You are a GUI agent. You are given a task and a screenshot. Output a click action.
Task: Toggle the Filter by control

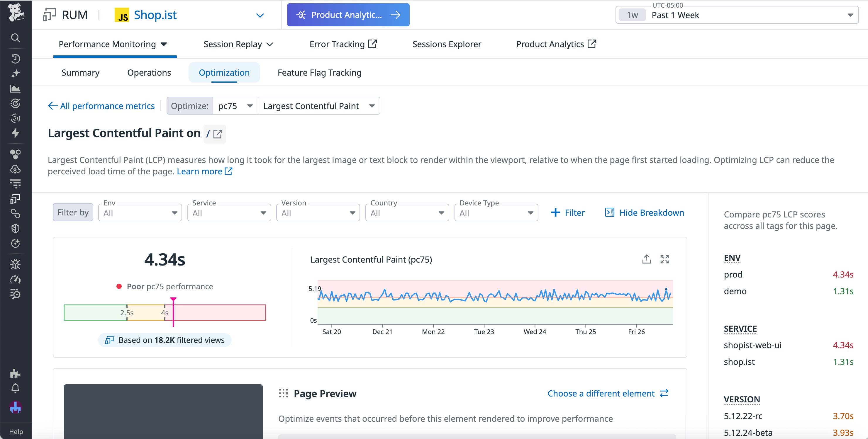(72, 212)
